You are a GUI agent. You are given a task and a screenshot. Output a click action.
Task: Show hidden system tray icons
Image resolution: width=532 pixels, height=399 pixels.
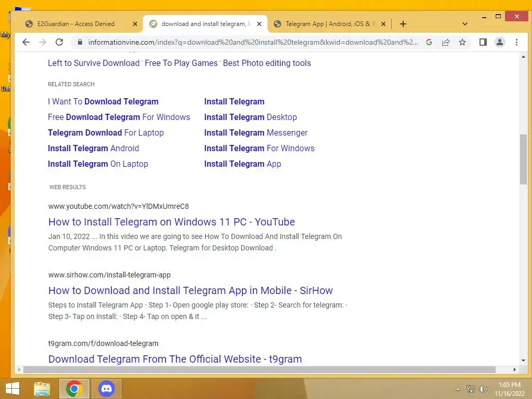click(458, 389)
